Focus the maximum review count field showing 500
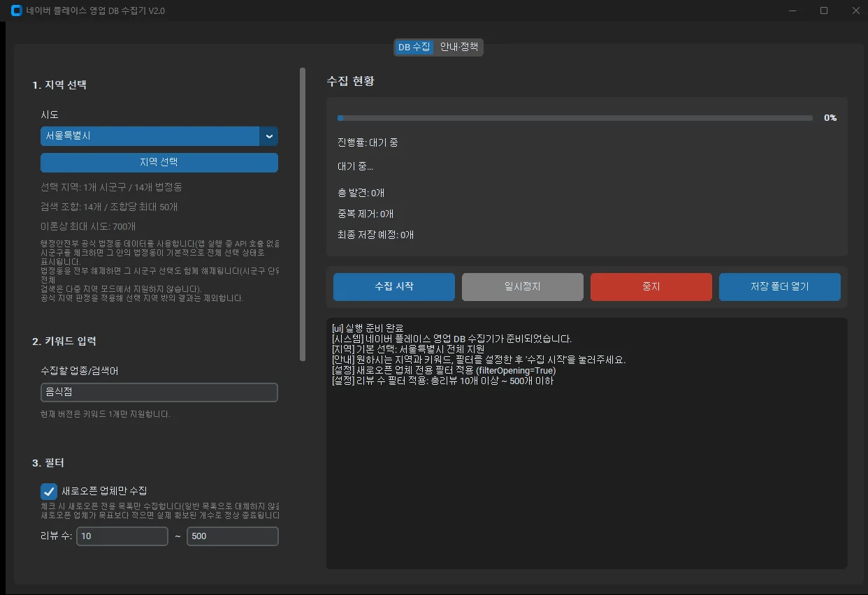This screenshot has width=868, height=595. point(233,536)
